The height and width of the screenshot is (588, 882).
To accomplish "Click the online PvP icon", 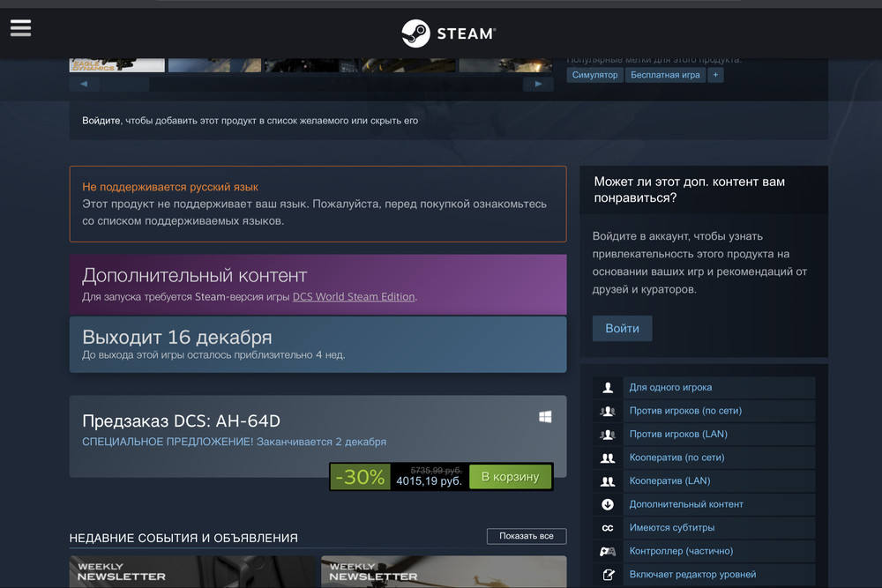I will (x=608, y=411).
